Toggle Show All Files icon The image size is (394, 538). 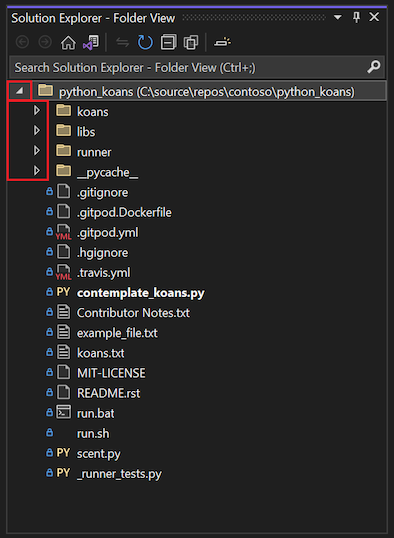(x=191, y=43)
